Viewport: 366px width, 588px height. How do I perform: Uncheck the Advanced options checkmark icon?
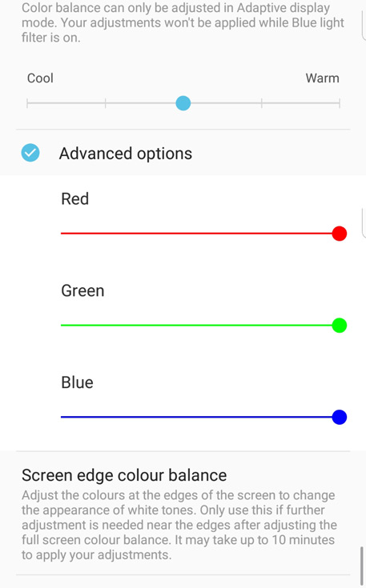coord(30,153)
